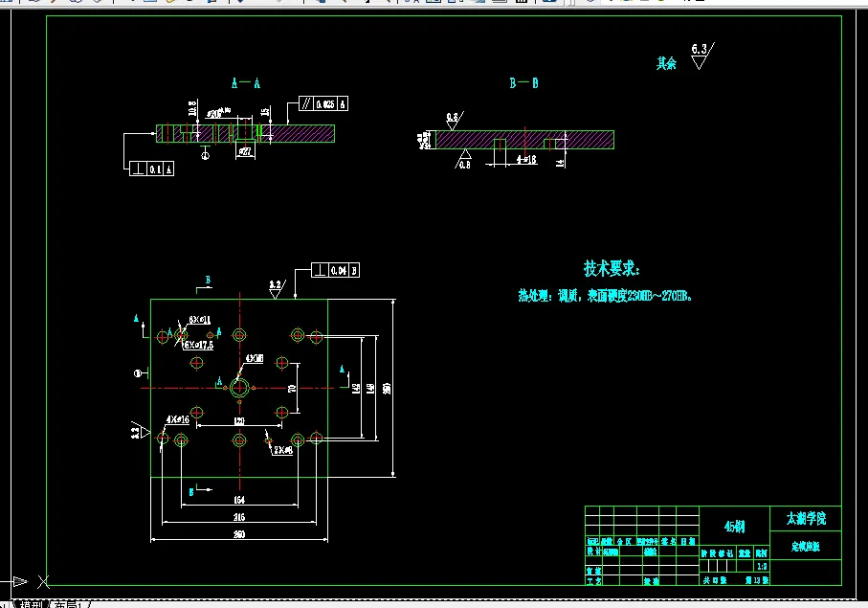The width and height of the screenshot is (868, 608).
Task: Select the 120 hole spacing dimension
Action: click(239, 421)
